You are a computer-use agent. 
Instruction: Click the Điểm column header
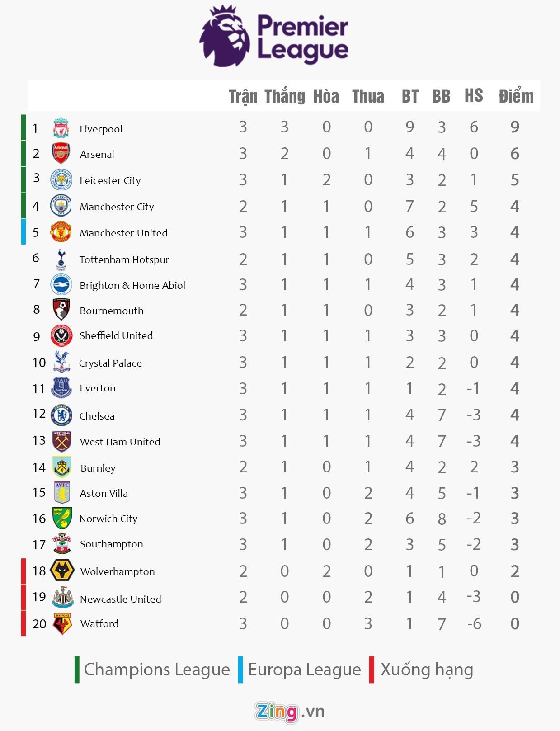coord(516,96)
